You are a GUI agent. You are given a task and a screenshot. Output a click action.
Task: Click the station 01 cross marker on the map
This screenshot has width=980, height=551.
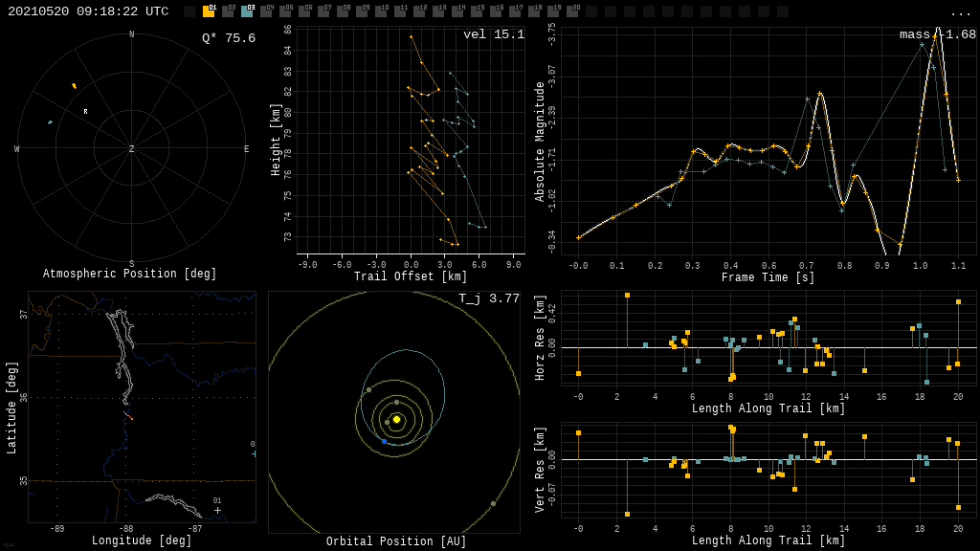click(217, 510)
